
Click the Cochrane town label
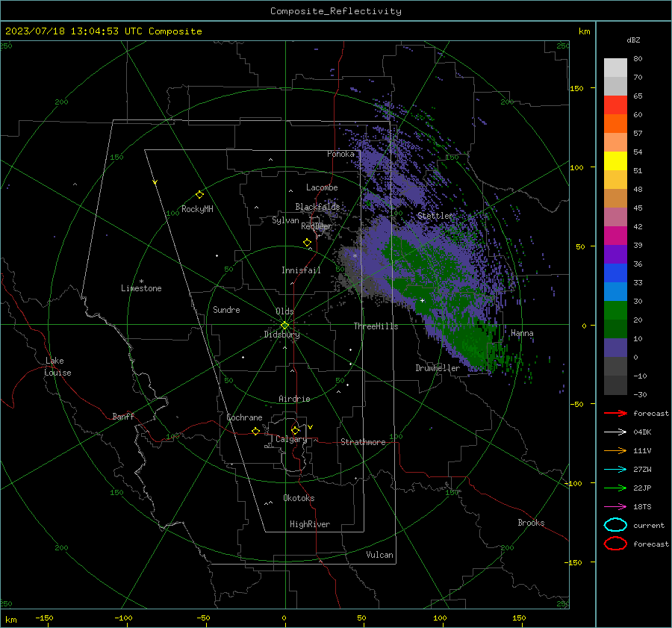(x=244, y=417)
